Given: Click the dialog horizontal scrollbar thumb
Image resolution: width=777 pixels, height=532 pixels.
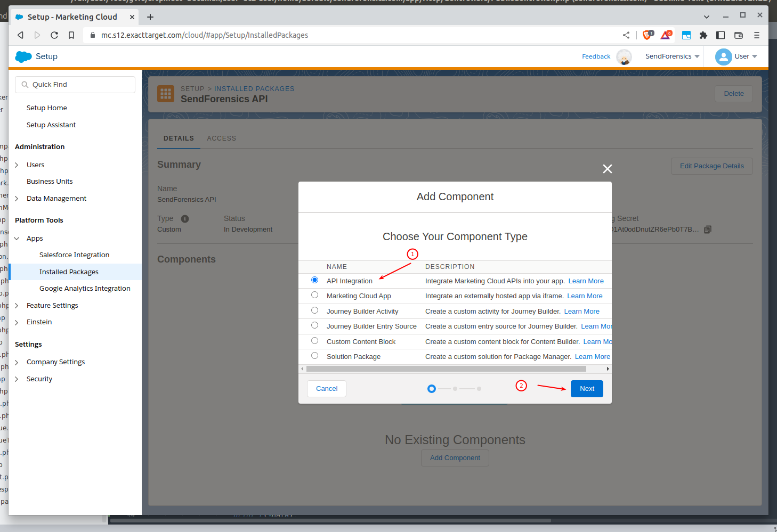Looking at the screenshot, I should click(x=446, y=369).
